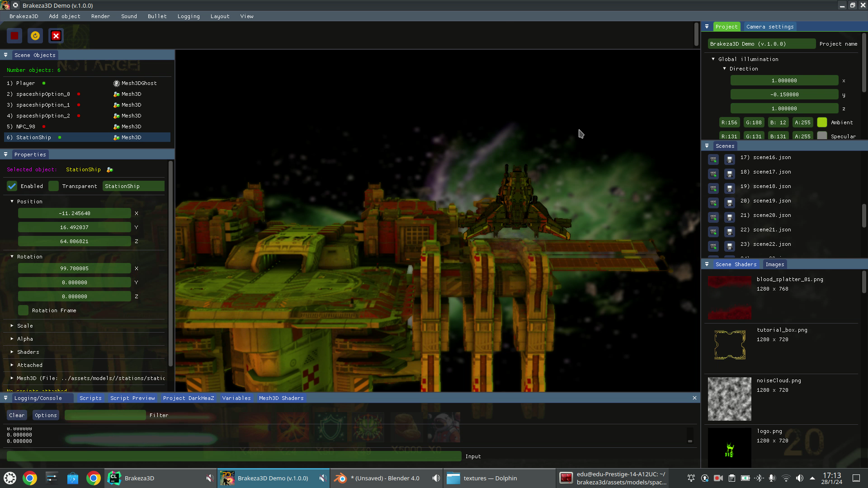868x488 pixels.
Task: Toggle the Enabled checkbox
Action: point(12,186)
